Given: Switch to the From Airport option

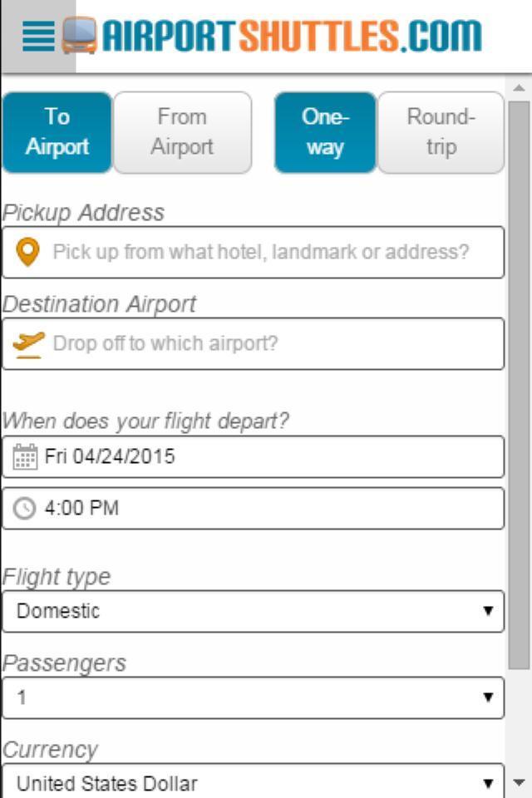Looking at the screenshot, I should point(182,131).
